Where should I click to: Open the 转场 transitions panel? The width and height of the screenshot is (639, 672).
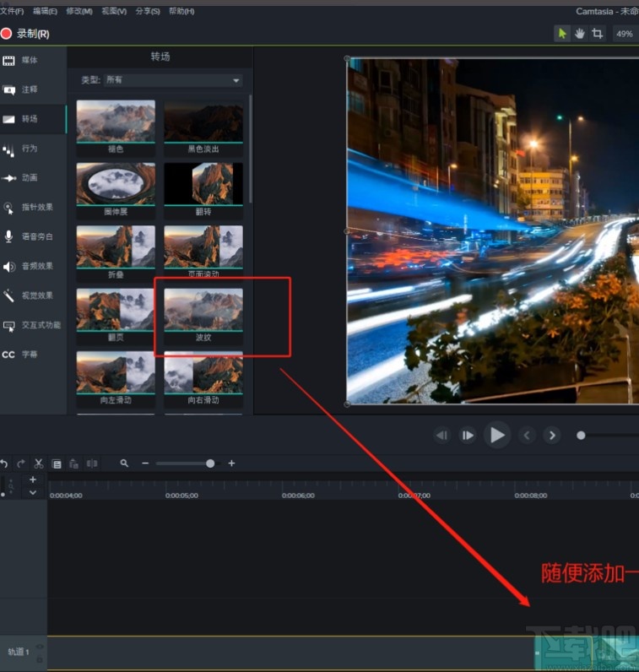pyautogui.click(x=33, y=119)
